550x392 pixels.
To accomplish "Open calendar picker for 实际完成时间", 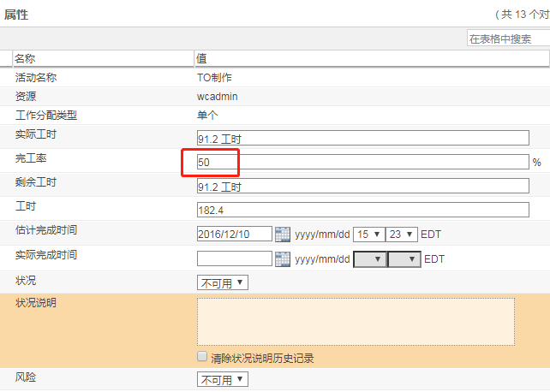I will (283, 258).
